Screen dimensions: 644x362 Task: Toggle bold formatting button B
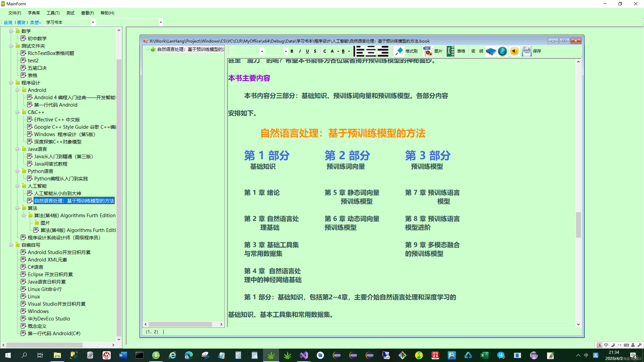tap(292, 51)
